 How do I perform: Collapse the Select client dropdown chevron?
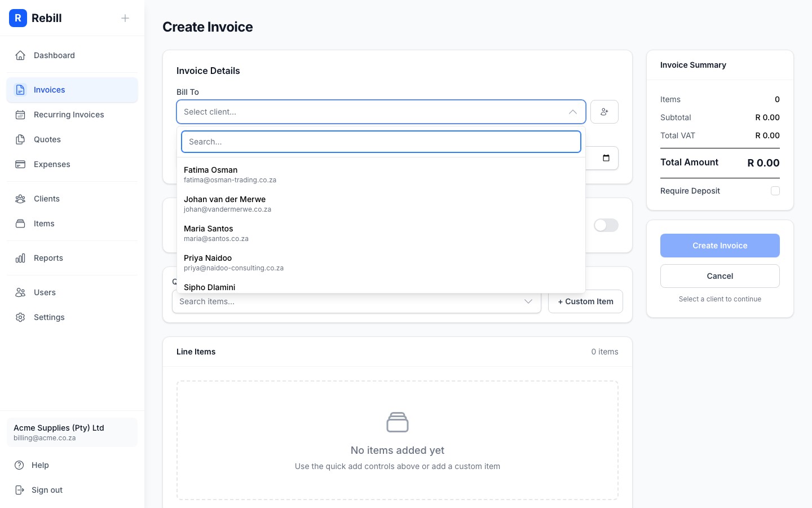(x=573, y=112)
